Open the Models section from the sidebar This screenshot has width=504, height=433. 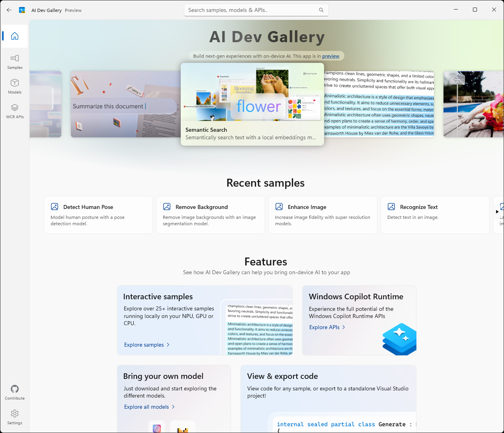(x=15, y=86)
